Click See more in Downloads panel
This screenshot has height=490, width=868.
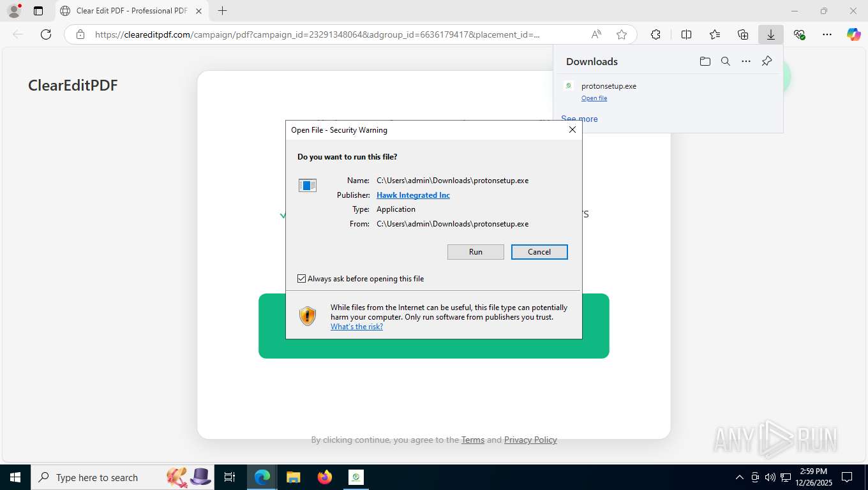point(580,119)
